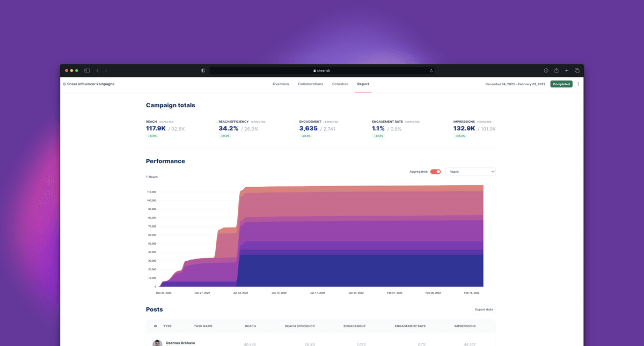Click the privacy shield icon near address bar
The height and width of the screenshot is (346, 644).
[x=203, y=70]
